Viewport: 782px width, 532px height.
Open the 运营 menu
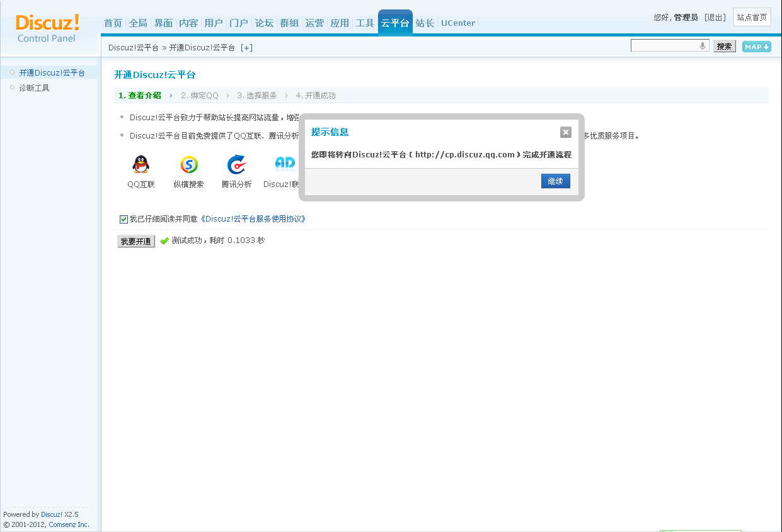point(314,23)
